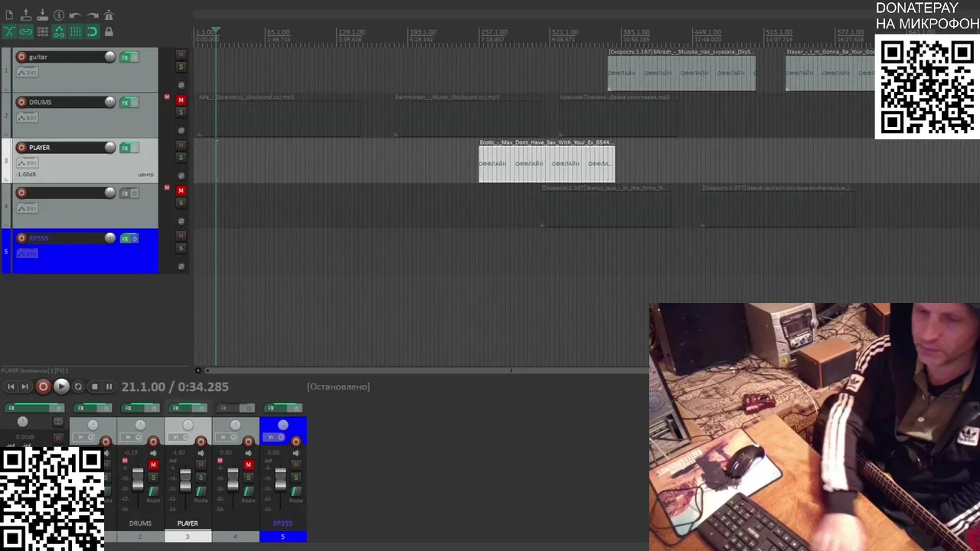Click timeline ruler marker 257.1.00
Viewport: 980px width, 551px height.
[493, 33]
